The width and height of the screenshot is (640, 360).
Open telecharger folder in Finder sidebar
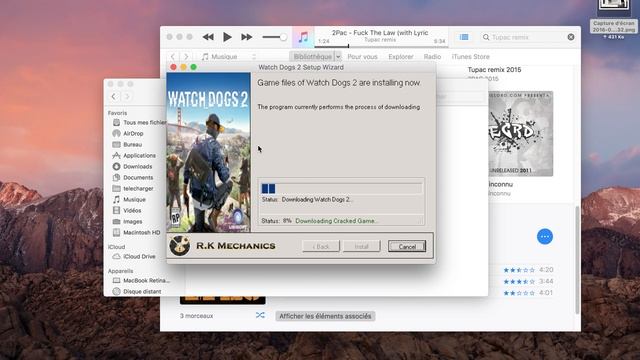pos(133,189)
